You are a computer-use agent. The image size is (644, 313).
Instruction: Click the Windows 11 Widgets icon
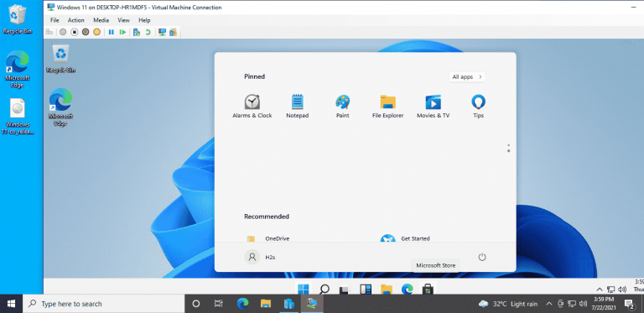coord(366,290)
